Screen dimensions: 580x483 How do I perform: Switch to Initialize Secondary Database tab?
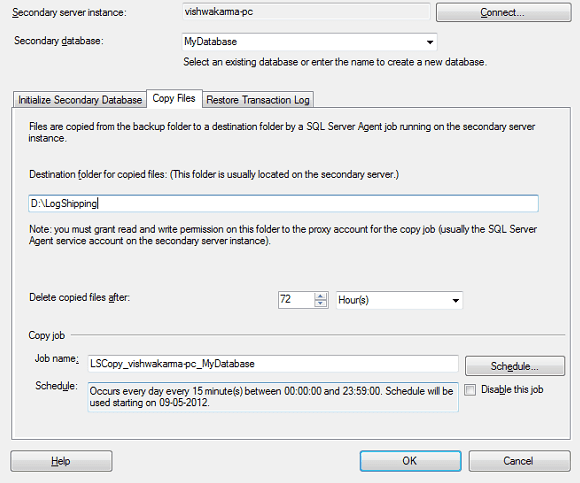coord(80,100)
